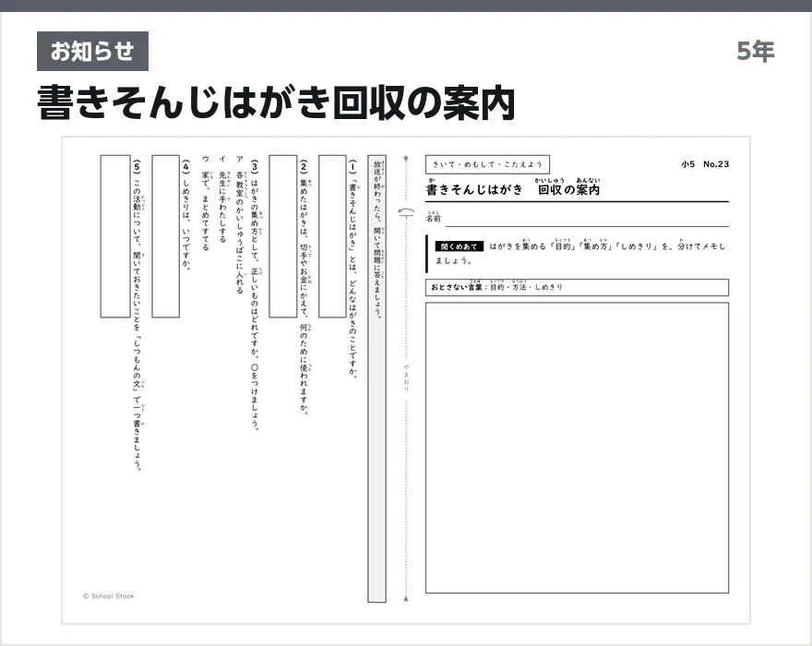Image resolution: width=812 pixels, height=646 pixels.
Task: Click the answer box for question (5)
Action: pyautogui.click(x=115, y=236)
